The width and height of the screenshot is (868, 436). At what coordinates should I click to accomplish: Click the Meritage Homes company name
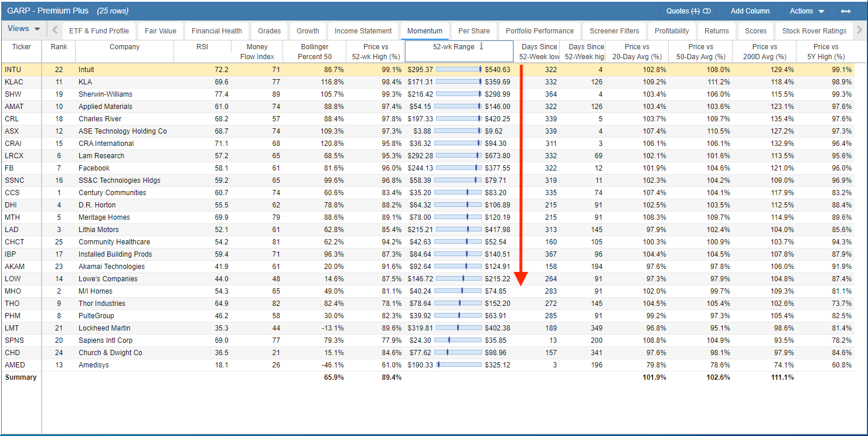click(104, 217)
